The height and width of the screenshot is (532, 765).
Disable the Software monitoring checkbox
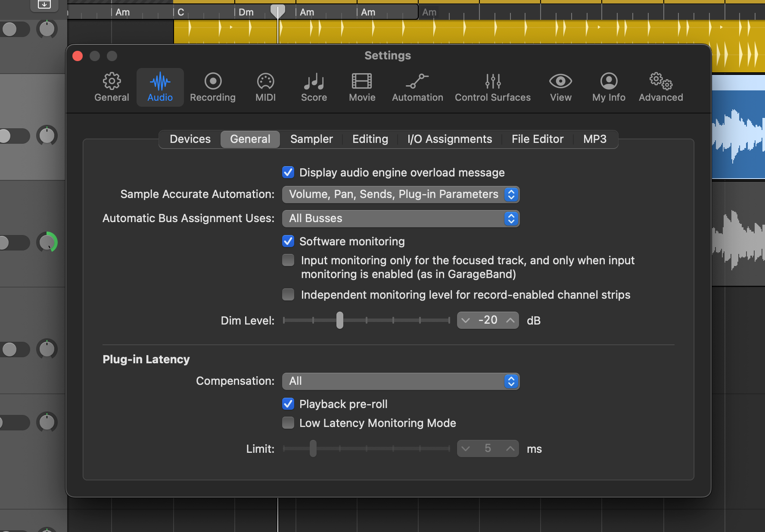pyautogui.click(x=288, y=241)
